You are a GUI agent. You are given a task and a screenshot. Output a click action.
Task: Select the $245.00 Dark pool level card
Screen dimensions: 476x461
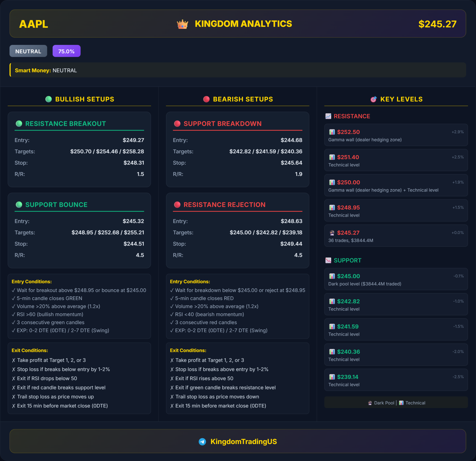(x=396, y=279)
